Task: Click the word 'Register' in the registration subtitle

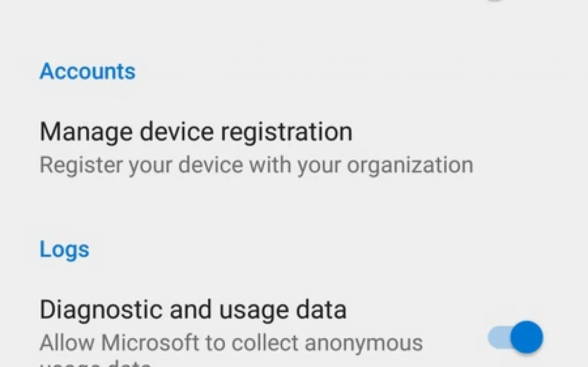Action: (x=81, y=166)
